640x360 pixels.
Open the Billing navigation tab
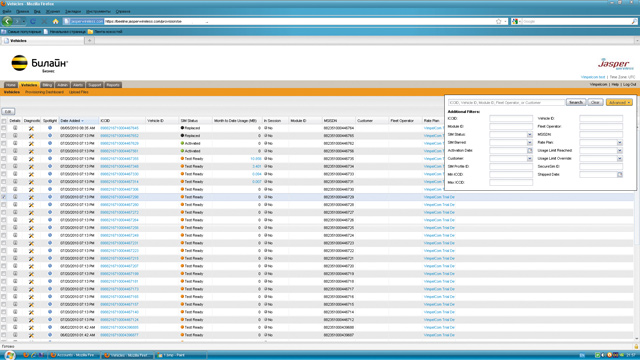pyautogui.click(x=47, y=85)
